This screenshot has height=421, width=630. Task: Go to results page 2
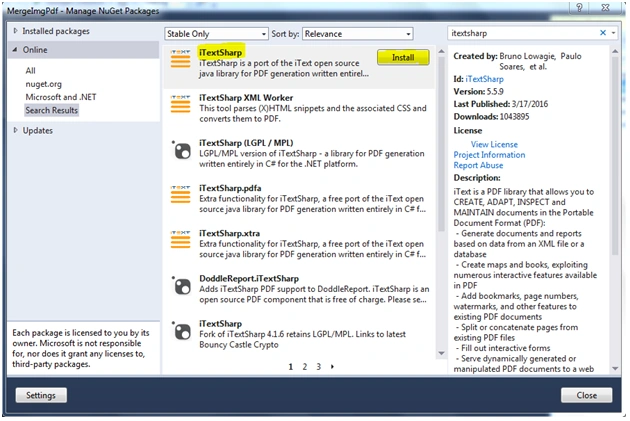pos(305,366)
